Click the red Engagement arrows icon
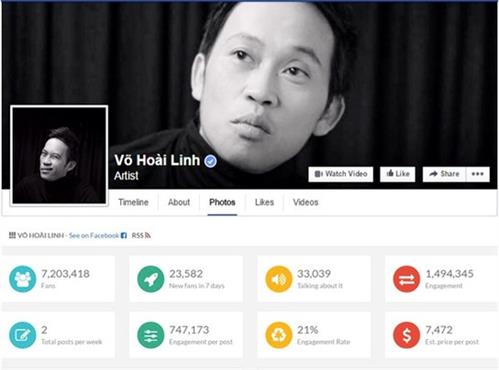499x370 pixels. pos(406,279)
